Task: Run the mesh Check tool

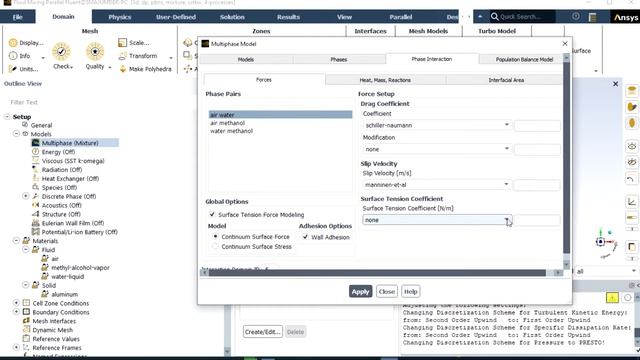Action: click(x=62, y=52)
